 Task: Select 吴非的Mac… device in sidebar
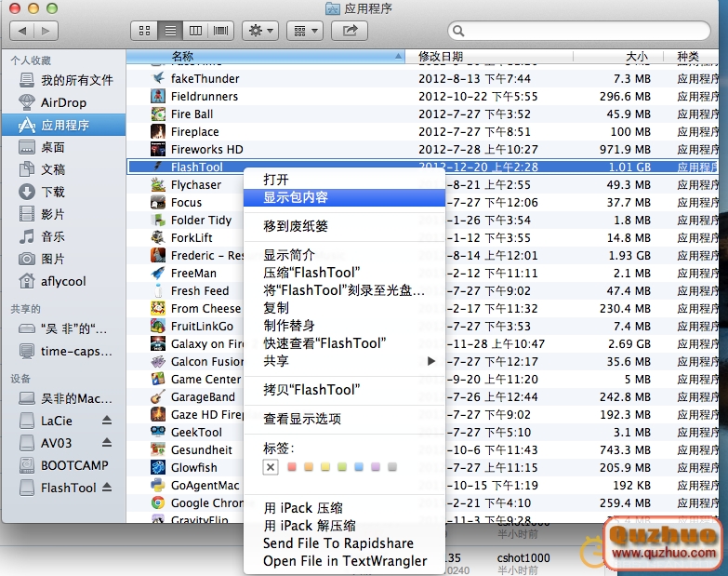(63, 398)
